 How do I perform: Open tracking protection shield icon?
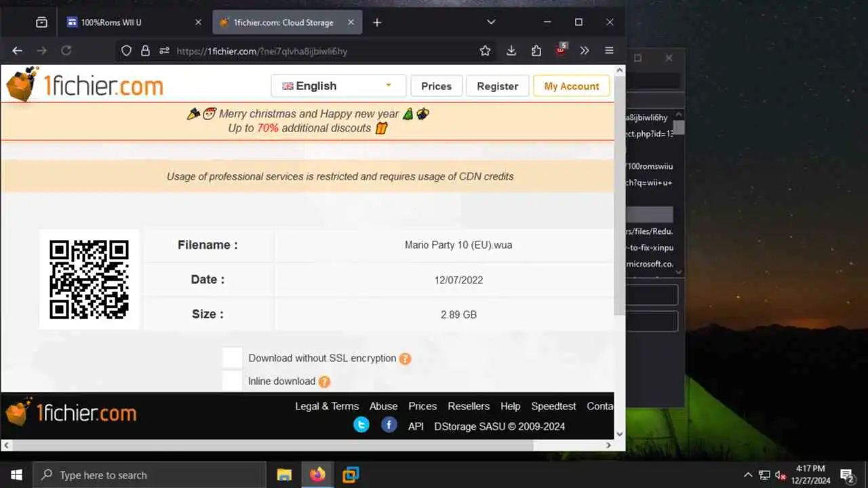(126, 51)
